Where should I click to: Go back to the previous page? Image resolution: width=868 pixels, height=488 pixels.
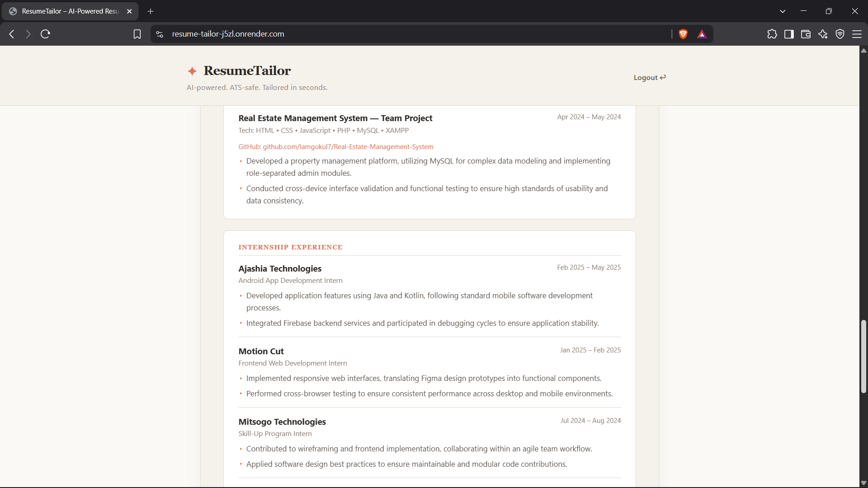(12, 34)
